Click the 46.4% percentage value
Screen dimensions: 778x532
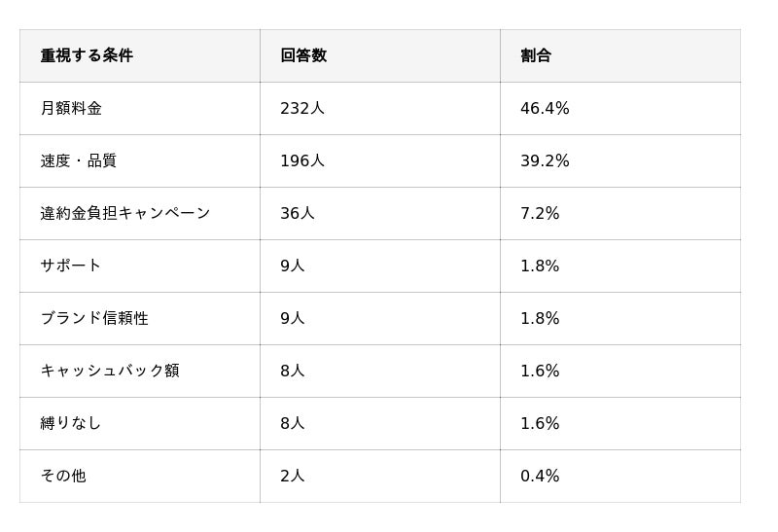[545, 108]
